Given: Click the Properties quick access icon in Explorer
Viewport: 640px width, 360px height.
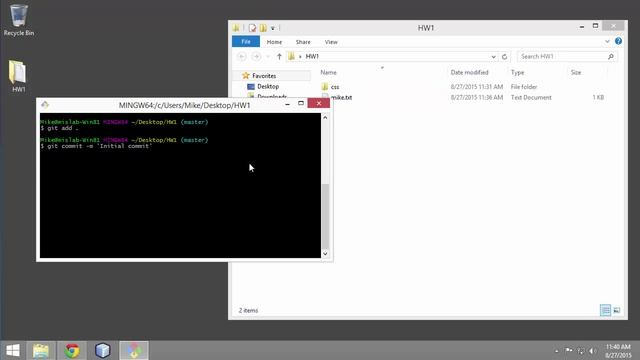Looking at the screenshot, I should pyautogui.click(x=252, y=28).
